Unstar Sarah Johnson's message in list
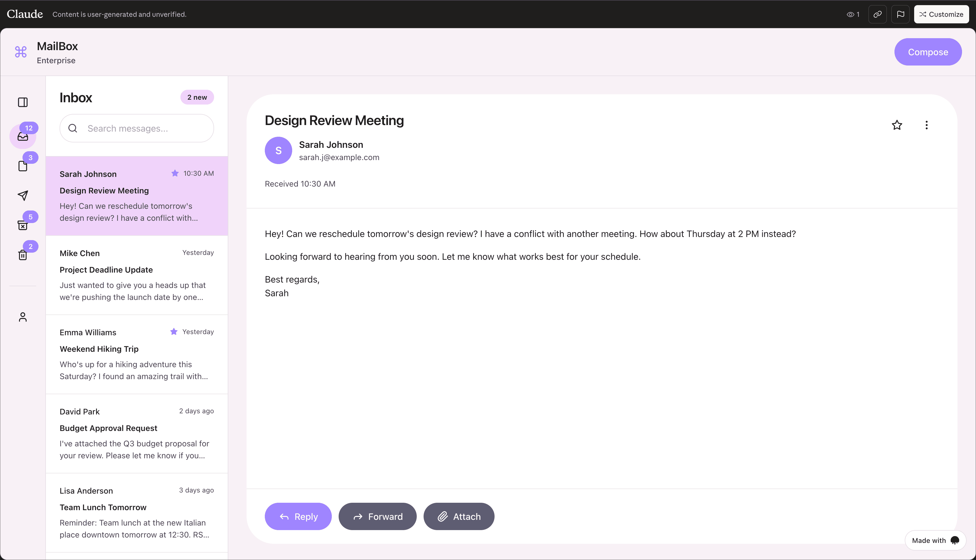 click(175, 173)
